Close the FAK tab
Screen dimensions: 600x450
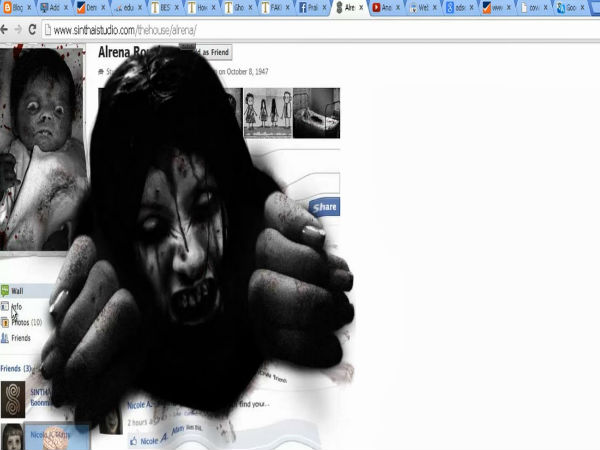pos(287,7)
